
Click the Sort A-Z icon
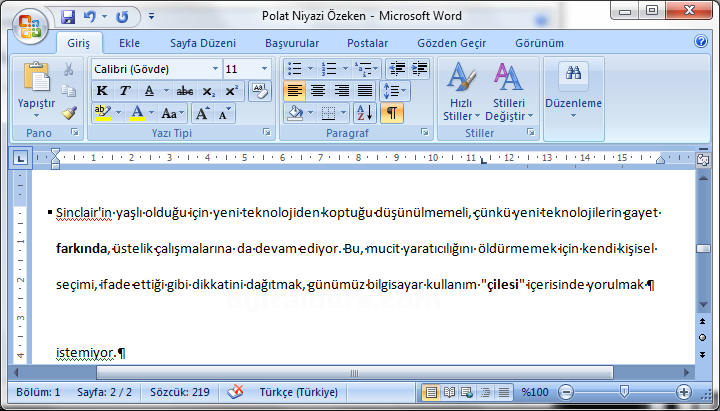(x=364, y=113)
